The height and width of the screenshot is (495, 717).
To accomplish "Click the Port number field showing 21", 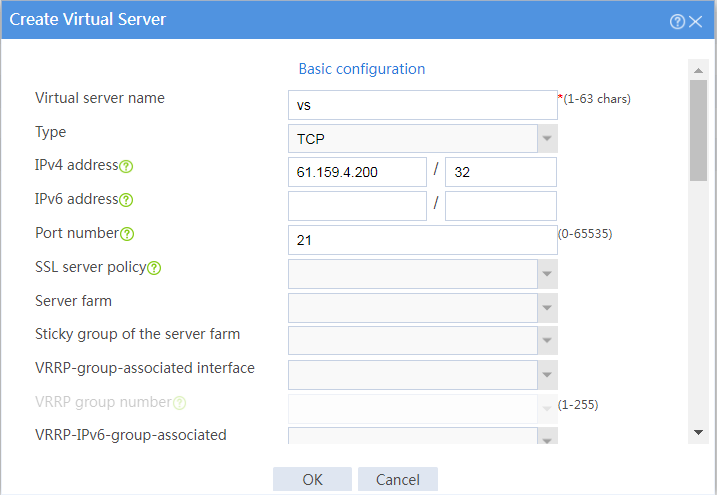I will pyautogui.click(x=423, y=240).
